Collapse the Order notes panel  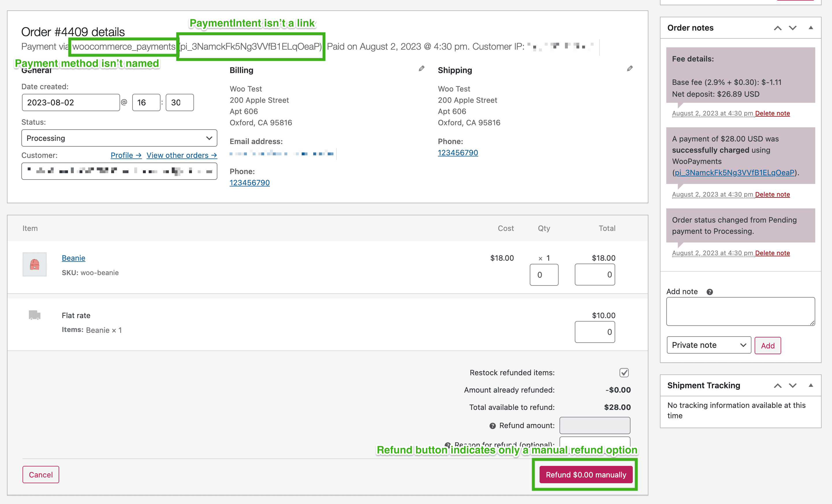[x=811, y=28]
